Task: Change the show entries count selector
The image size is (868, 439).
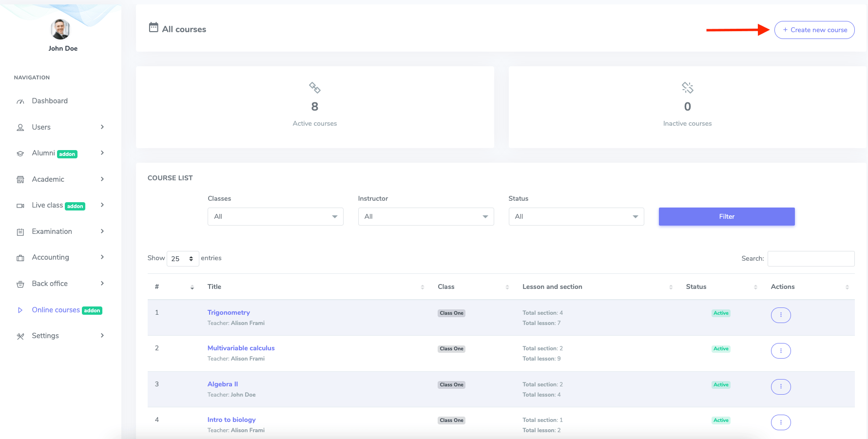Action: pos(182,259)
